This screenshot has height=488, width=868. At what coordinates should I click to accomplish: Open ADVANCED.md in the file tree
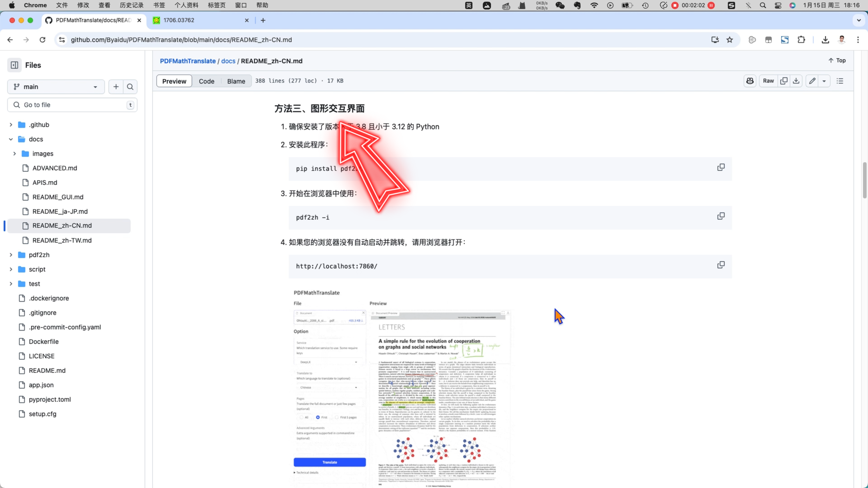[54, 168]
